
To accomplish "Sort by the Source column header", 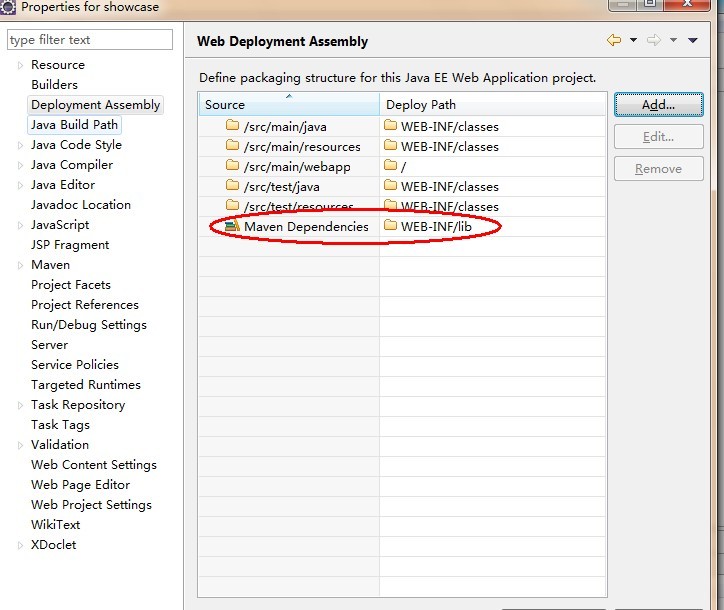I will pyautogui.click(x=289, y=104).
